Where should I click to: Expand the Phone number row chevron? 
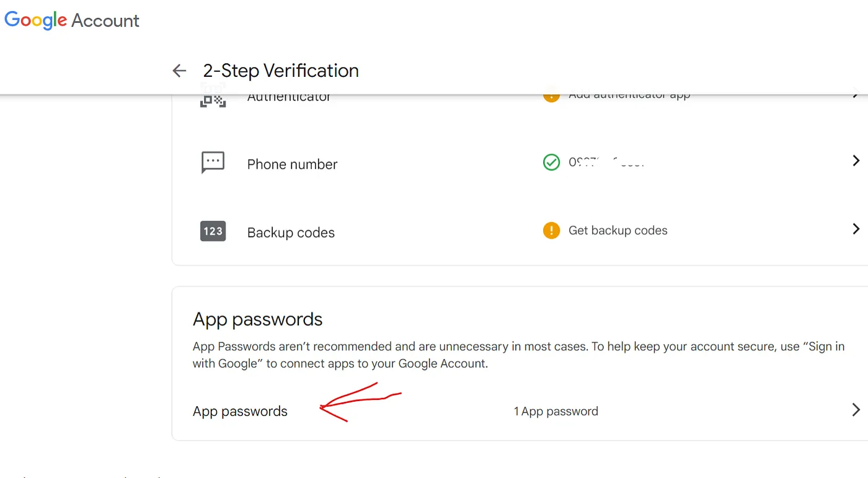click(856, 161)
